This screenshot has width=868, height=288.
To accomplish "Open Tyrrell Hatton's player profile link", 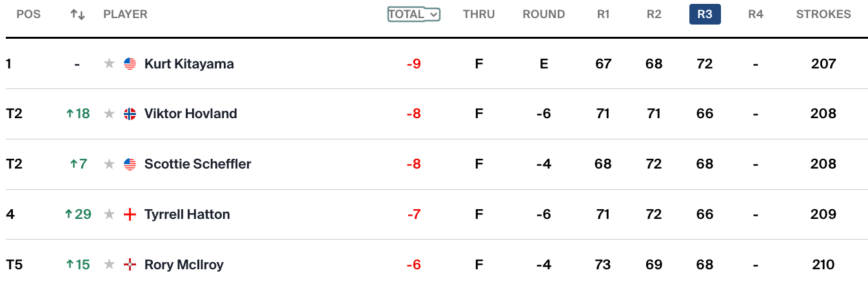I will (x=187, y=214).
